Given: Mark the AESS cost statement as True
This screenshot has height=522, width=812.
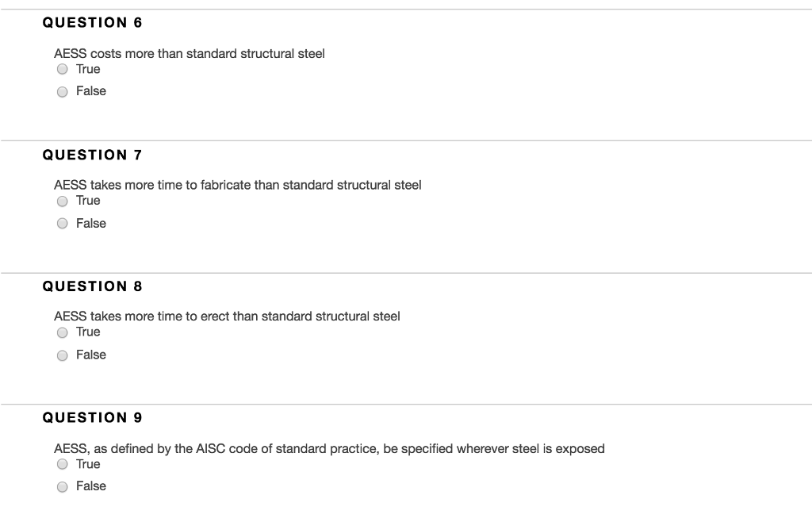Looking at the screenshot, I should point(62,69).
